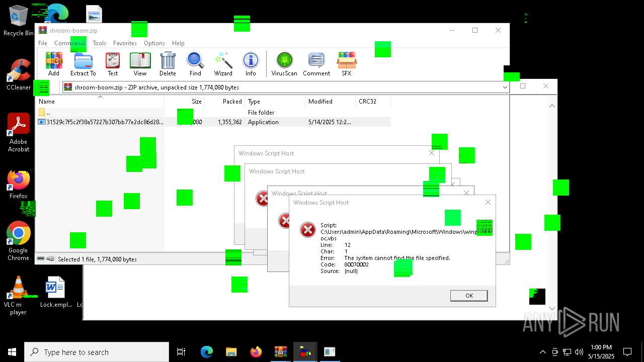Open VLC media player shortcut
Viewport: 644px width, 362px height.
(x=18, y=296)
